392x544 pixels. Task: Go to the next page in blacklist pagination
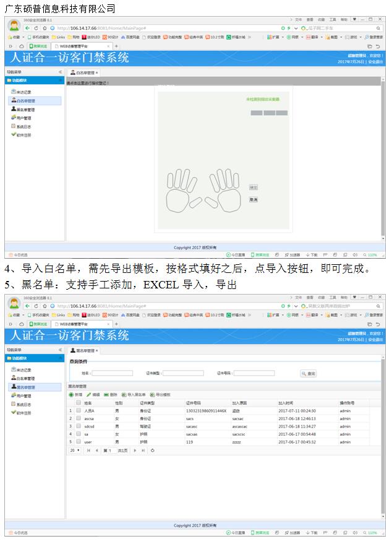pos(135,451)
